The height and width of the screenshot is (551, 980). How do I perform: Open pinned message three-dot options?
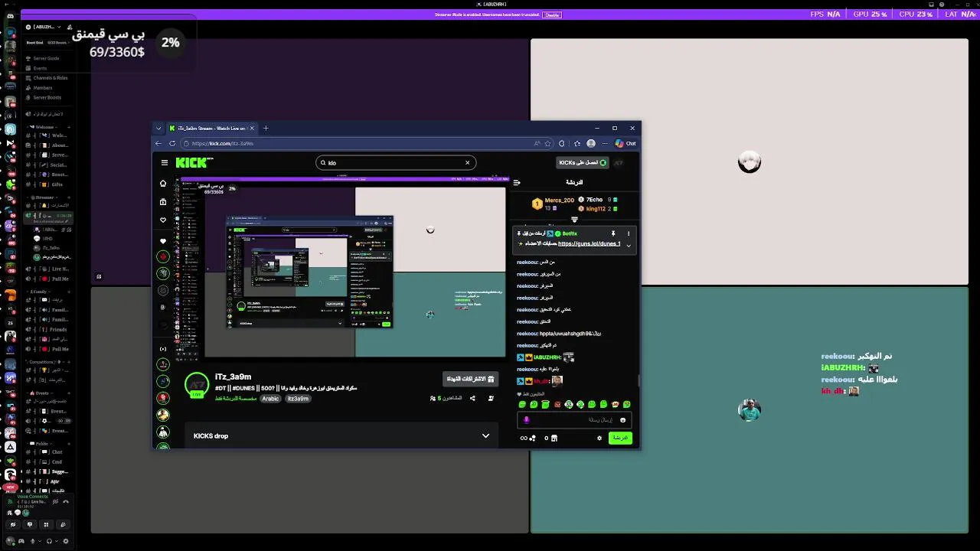click(629, 233)
